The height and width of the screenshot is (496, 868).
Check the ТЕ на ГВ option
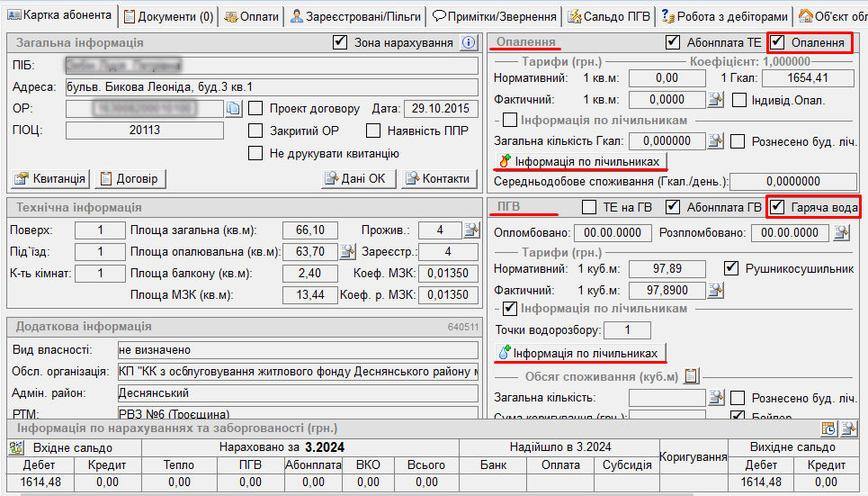pos(589,208)
